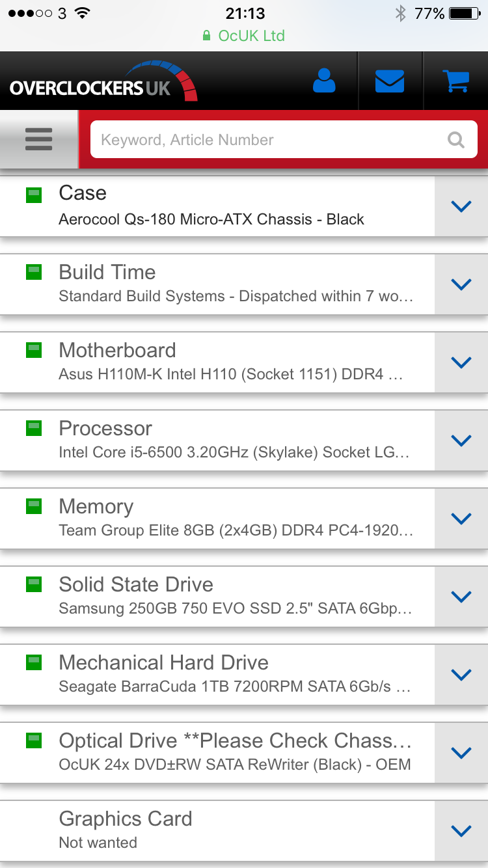Open the user account icon
The width and height of the screenshot is (488, 868).
coord(324,81)
